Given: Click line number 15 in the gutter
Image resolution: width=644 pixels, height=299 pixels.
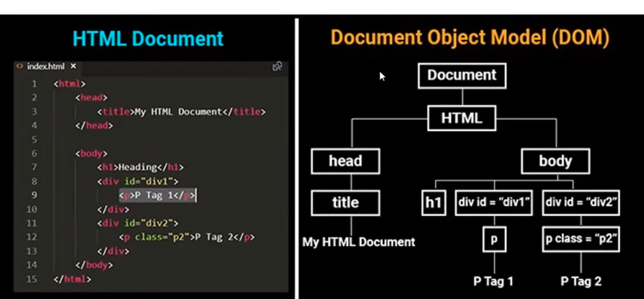Looking at the screenshot, I should point(32,279).
